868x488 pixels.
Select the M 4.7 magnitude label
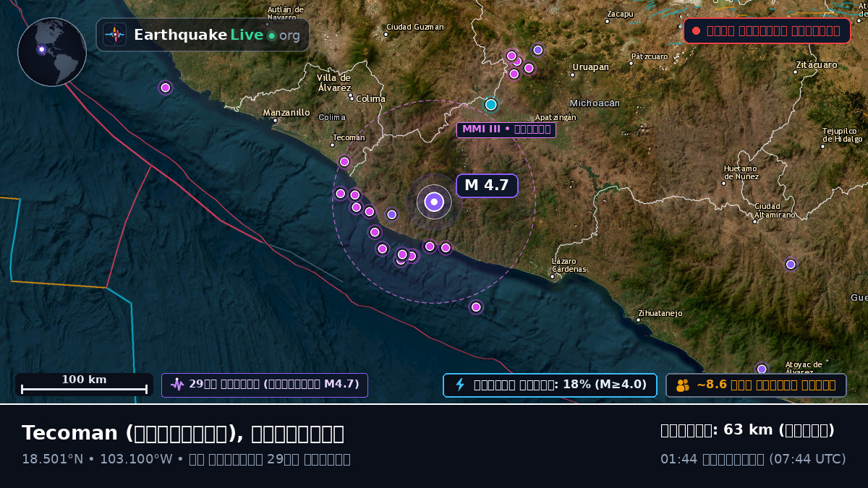(487, 185)
